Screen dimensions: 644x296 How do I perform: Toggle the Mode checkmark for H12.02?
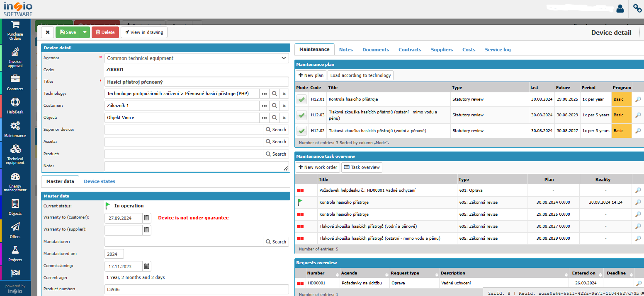click(x=301, y=131)
